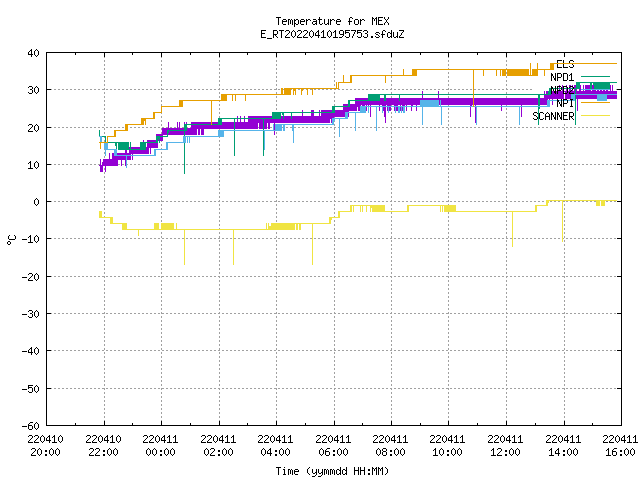640x480 pixels.
Task: Click the x-axis tick label 220411 06:00
Action: [x=333, y=445]
